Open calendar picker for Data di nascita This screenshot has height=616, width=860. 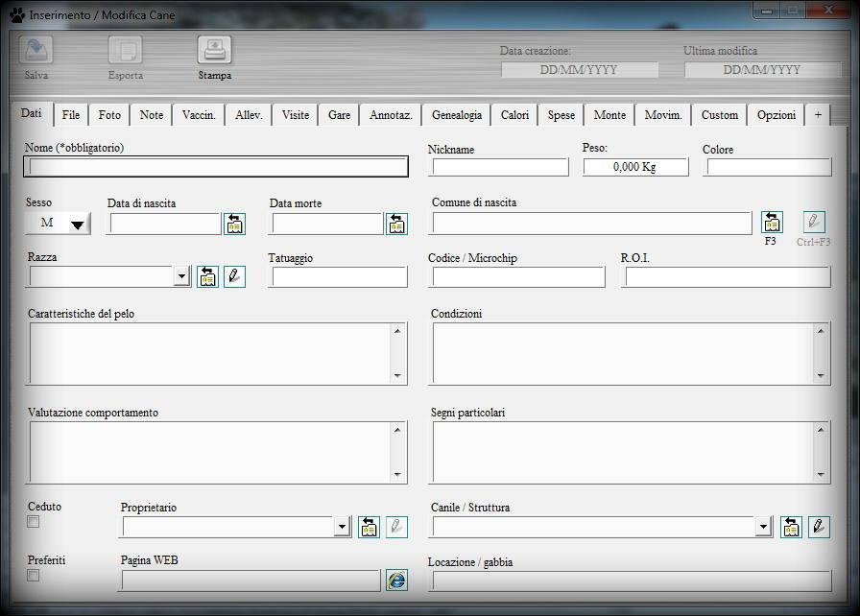[235, 224]
